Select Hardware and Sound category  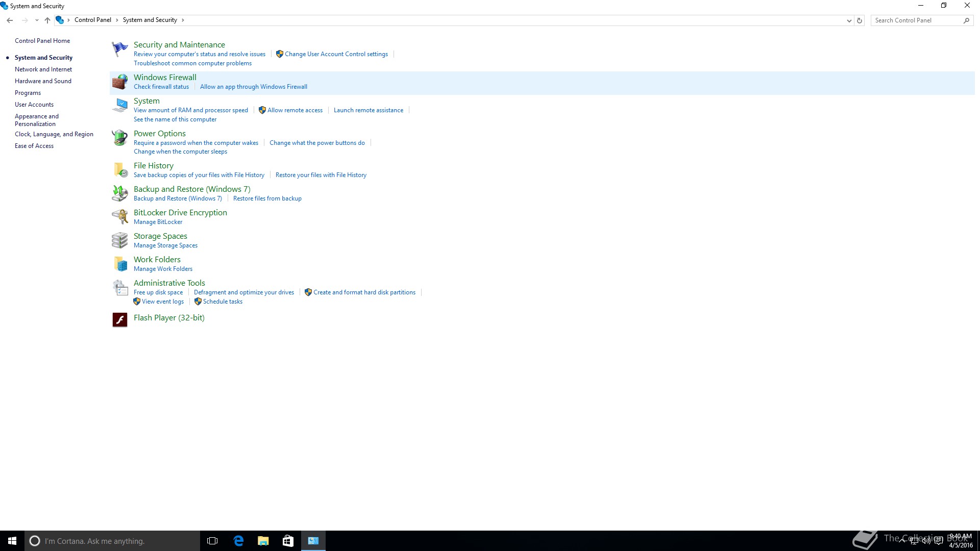tap(43, 81)
